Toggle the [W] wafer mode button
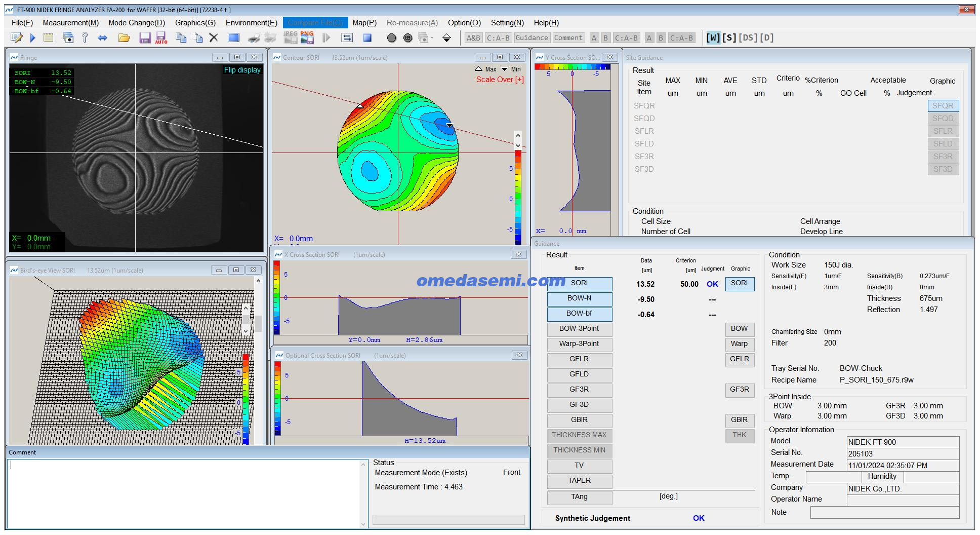The width and height of the screenshot is (980, 535). [713, 38]
